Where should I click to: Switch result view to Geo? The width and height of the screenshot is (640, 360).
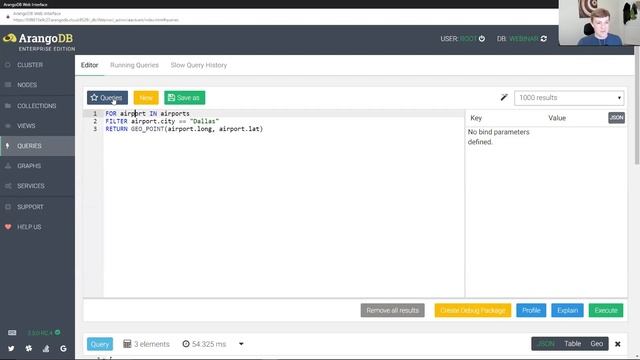click(596, 344)
